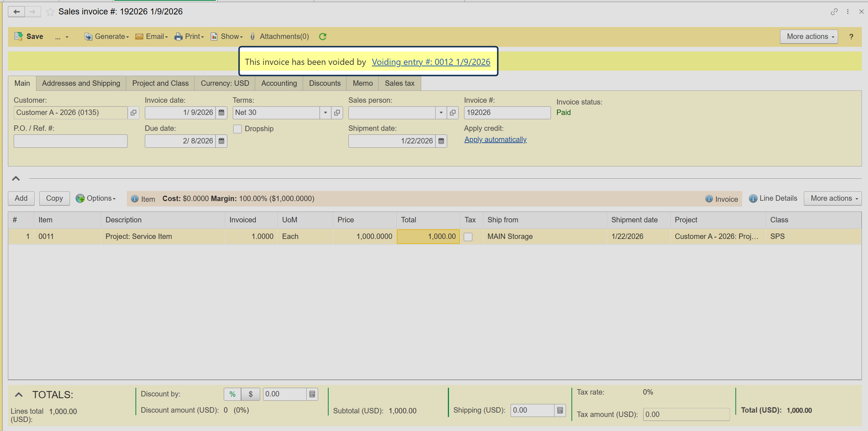Click the open icon next to Customer field

coord(133,112)
